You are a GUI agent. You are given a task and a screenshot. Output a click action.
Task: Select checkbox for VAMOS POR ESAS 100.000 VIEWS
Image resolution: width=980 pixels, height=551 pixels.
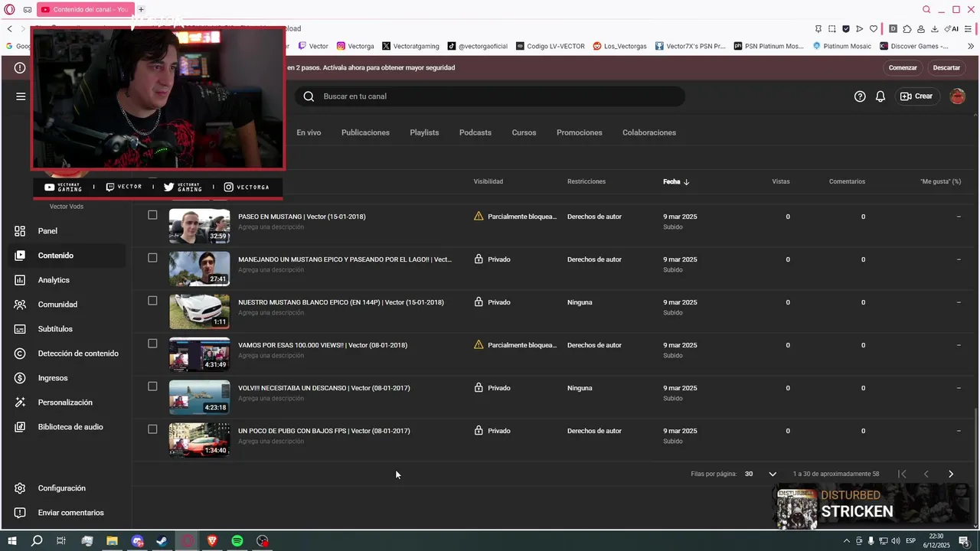152,344
